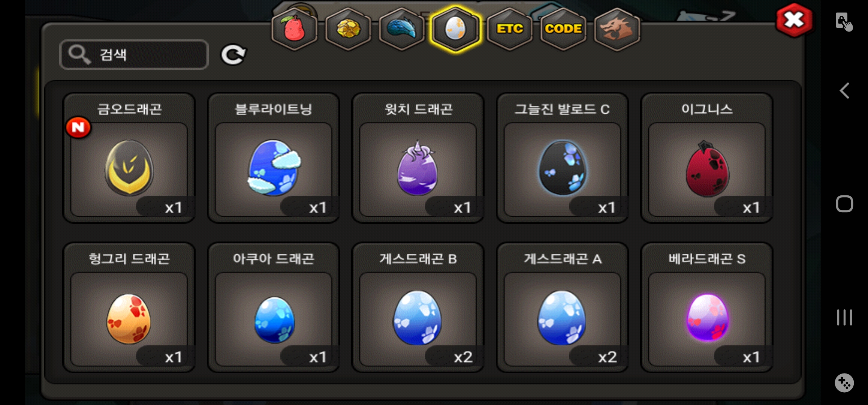Choose the 게스드래곤 B egg
Image resolution: width=868 pixels, height=405 pixels.
point(418,307)
